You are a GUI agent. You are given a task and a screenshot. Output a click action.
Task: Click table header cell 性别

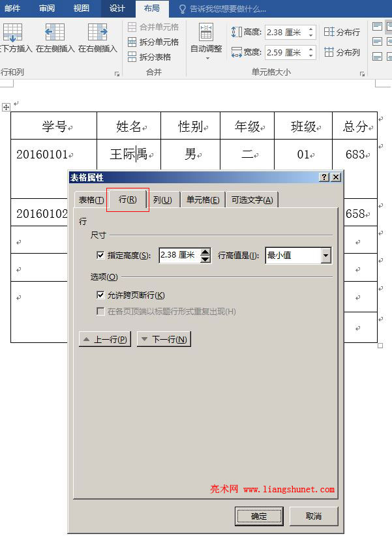[x=190, y=125]
